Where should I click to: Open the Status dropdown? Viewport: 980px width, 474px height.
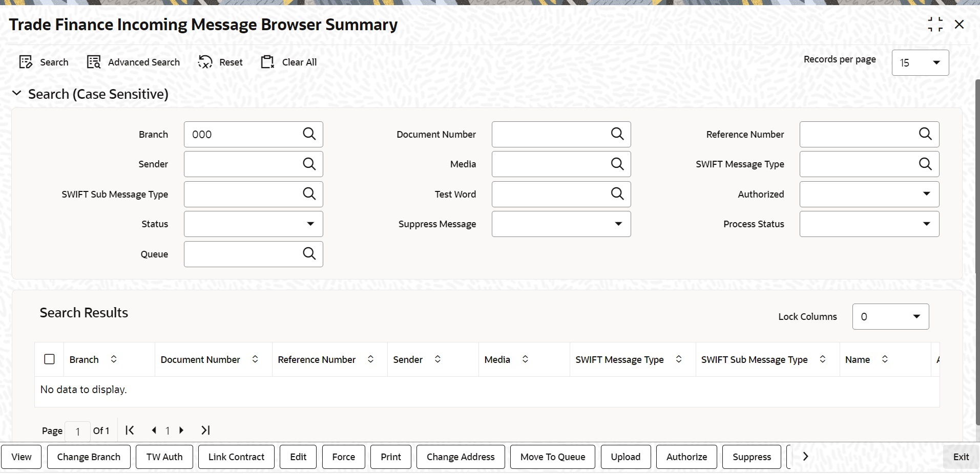pyautogui.click(x=254, y=224)
